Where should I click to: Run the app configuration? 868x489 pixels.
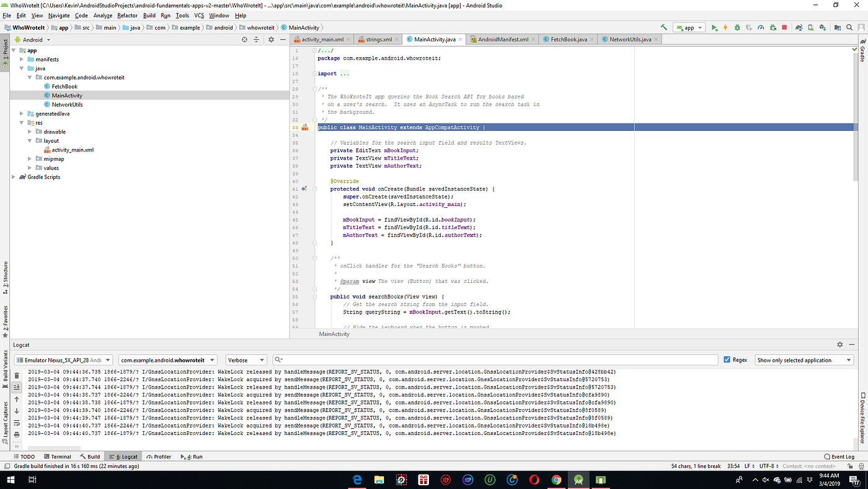click(x=714, y=27)
